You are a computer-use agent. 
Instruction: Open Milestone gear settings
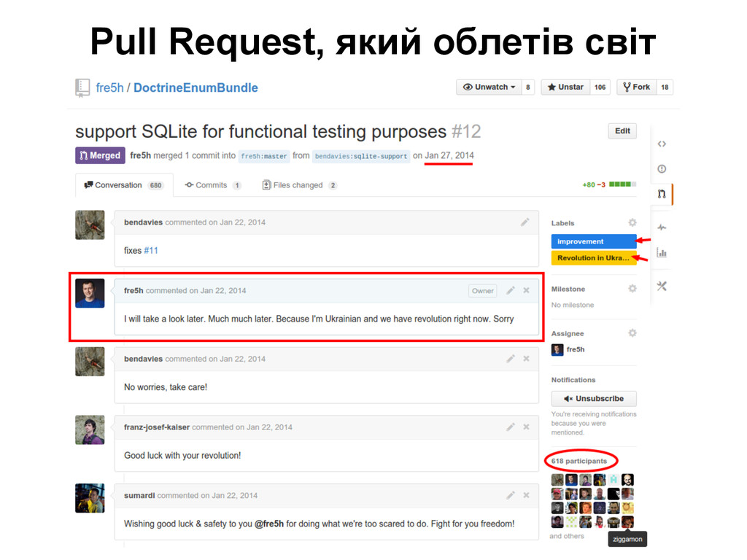632,288
